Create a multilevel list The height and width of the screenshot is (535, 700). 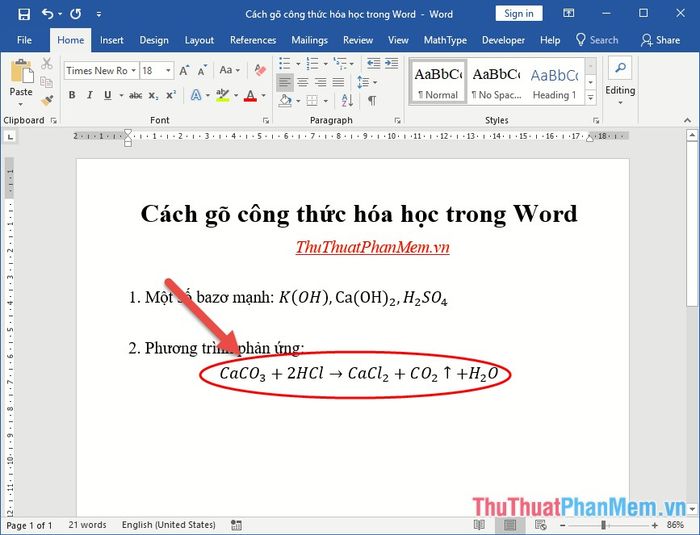click(x=340, y=63)
